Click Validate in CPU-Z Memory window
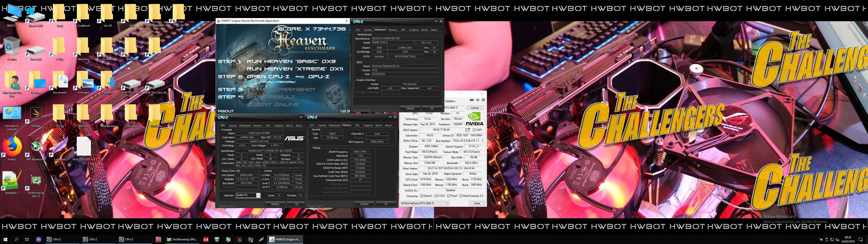This screenshot has width=868, height=244. point(364,204)
